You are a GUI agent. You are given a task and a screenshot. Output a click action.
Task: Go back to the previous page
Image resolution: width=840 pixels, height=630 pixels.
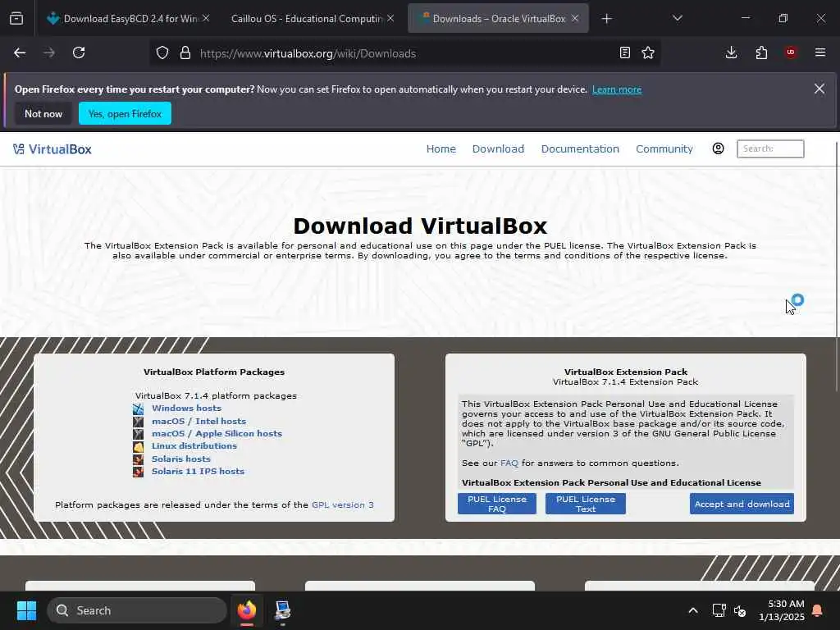point(20,52)
